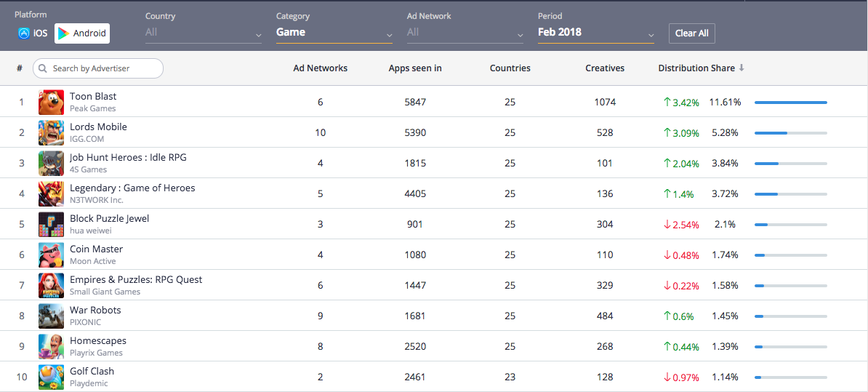Click the Toon Blast app icon

tap(51, 102)
